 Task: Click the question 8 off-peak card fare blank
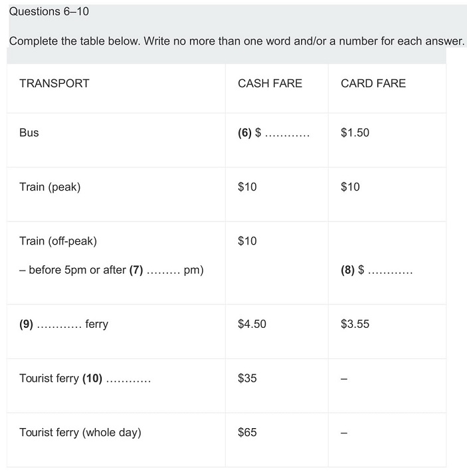(389, 271)
